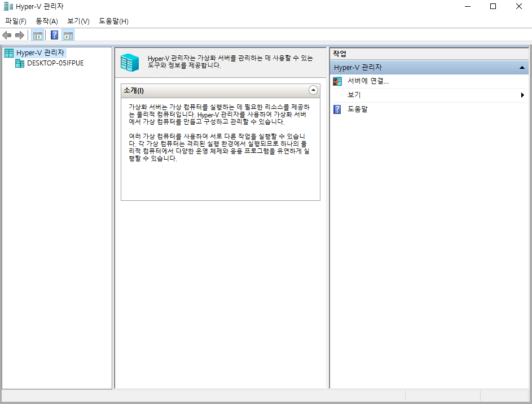Open the 파일(F) menu
The height and width of the screenshot is (404, 532).
click(x=16, y=21)
